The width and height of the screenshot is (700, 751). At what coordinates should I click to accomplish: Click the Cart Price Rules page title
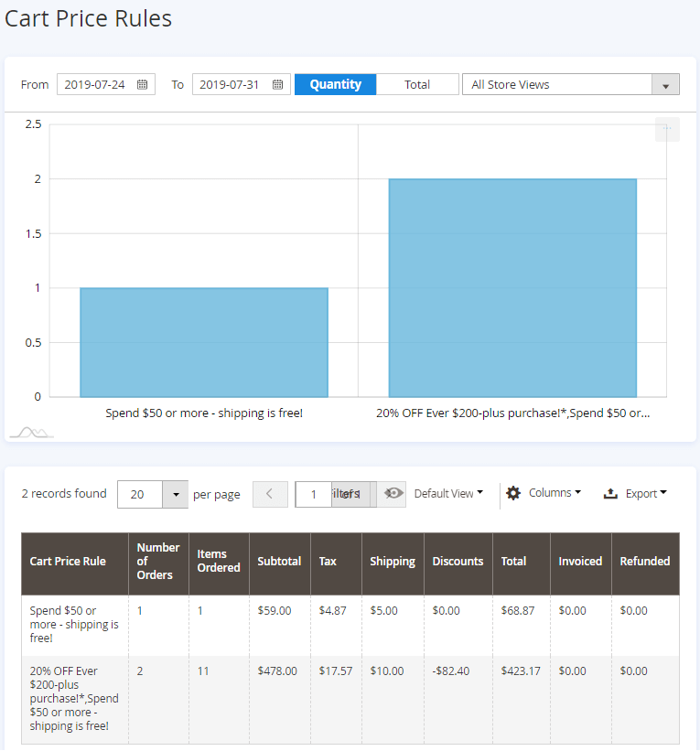pyautogui.click(x=88, y=18)
